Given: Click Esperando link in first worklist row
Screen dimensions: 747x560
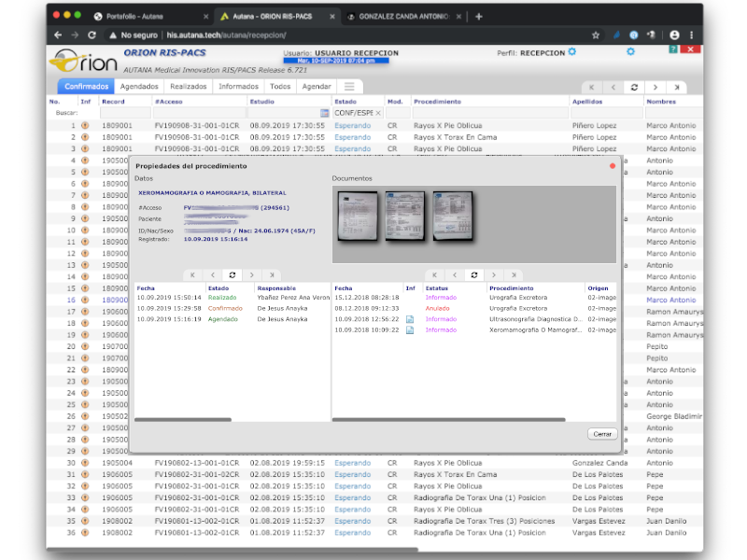Looking at the screenshot, I should [x=352, y=125].
